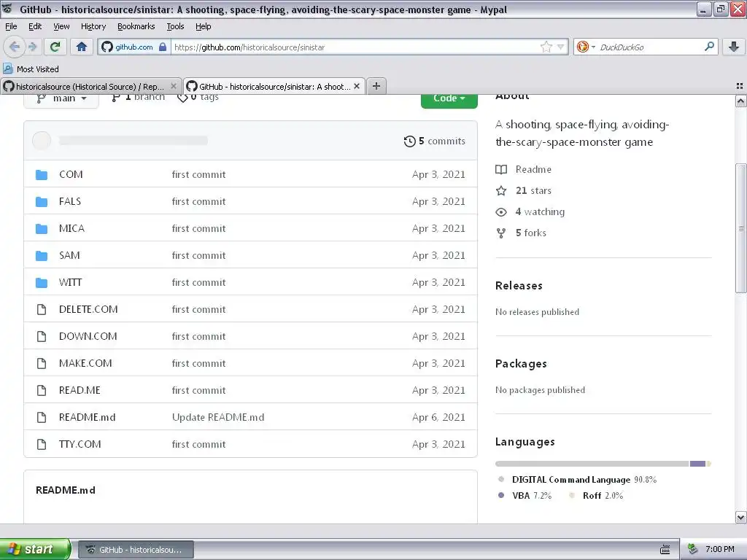Click the book icon next to Readme
Image resolution: width=747 pixels, height=560 pixels.
[x=501, y=169]
